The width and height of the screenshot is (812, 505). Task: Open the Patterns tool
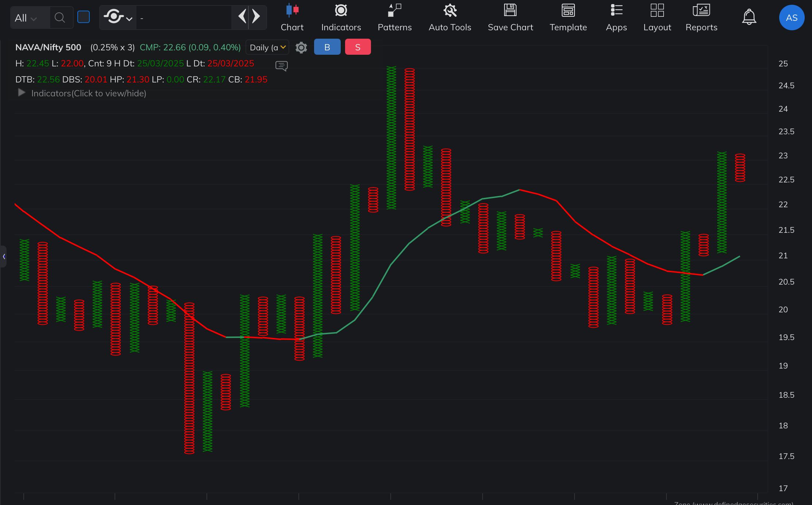click(394, 17)
